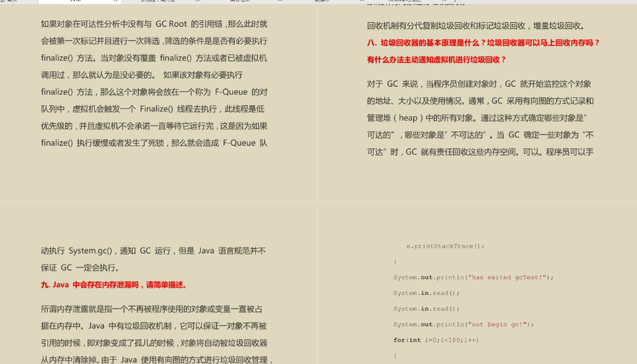Click the line '队列中，虚拟机会触发一个 Finalize() 线程去执行'
This screenshot has width=637, height=364.
(153, 109)
